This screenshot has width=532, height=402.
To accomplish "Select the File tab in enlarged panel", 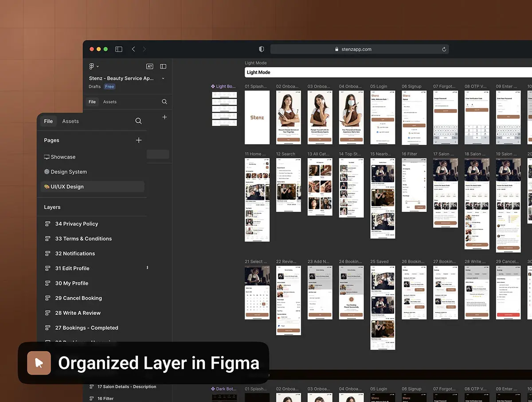I will click(48, 121).
